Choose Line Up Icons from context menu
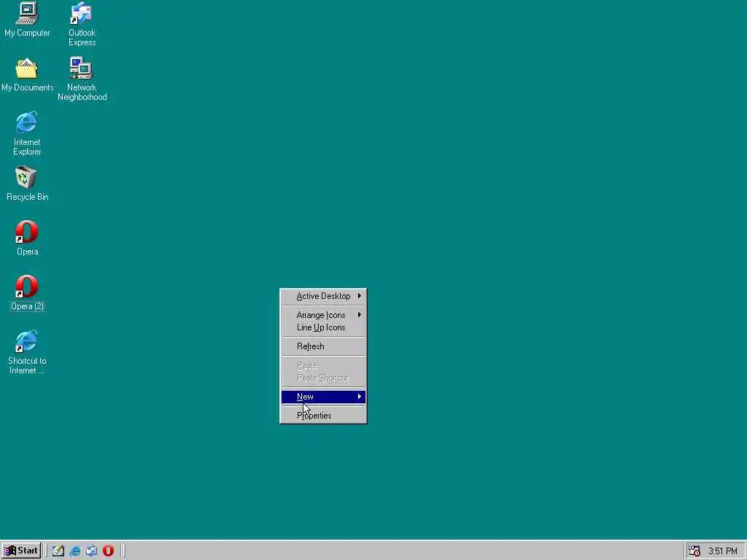747x560 pixels. pyautogui.click(x=323, y=327)
